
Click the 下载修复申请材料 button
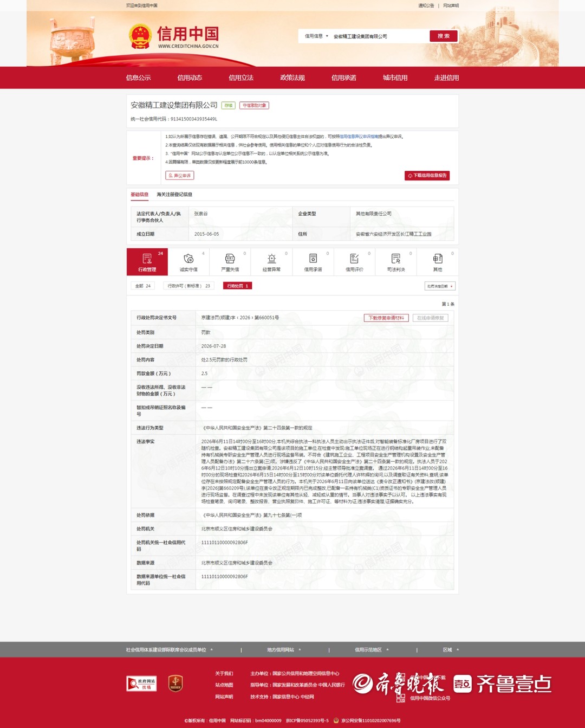pyautogui.click(x=386, y=318)
